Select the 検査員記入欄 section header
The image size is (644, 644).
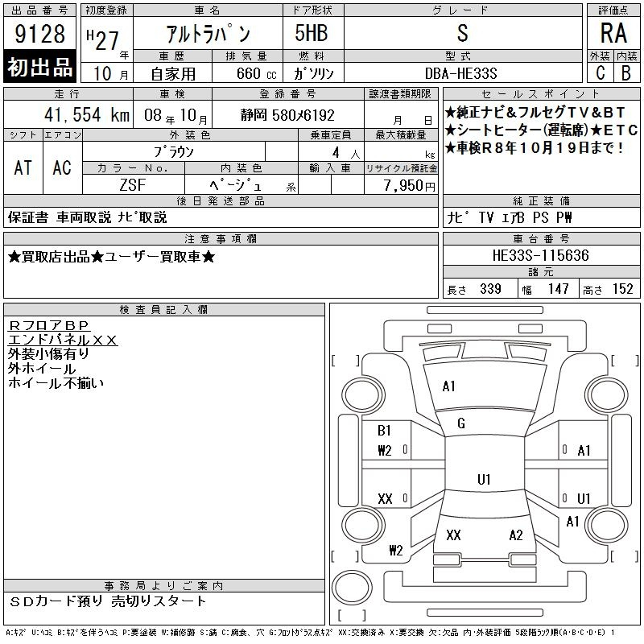(164, 310)
